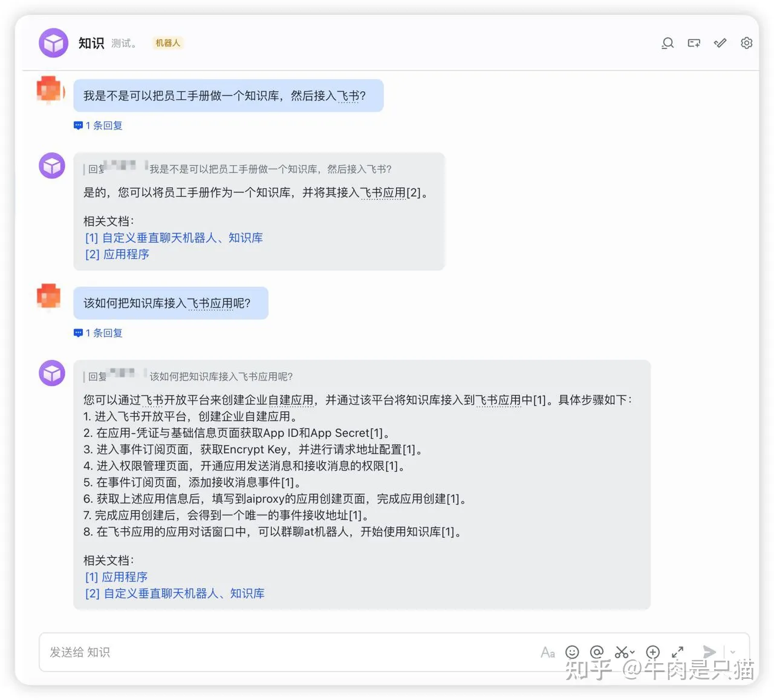This screenshot has height=700, width=774.
Task: Click step 5 添加接收消息事件
Action: coord(194,482)
